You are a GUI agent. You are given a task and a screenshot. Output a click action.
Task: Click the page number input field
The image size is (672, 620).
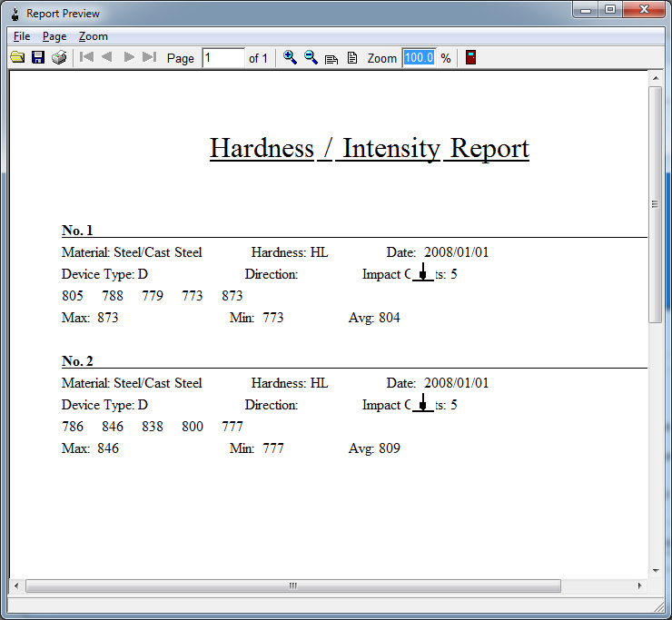[x=222, y=58]
